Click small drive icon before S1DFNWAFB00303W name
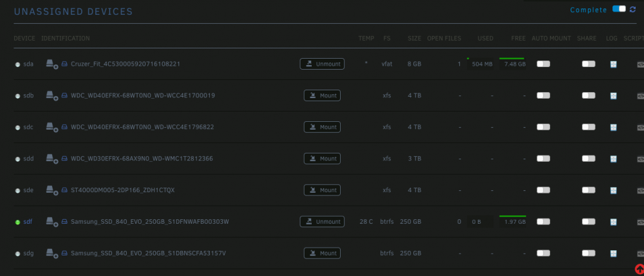 pos(64,222)
